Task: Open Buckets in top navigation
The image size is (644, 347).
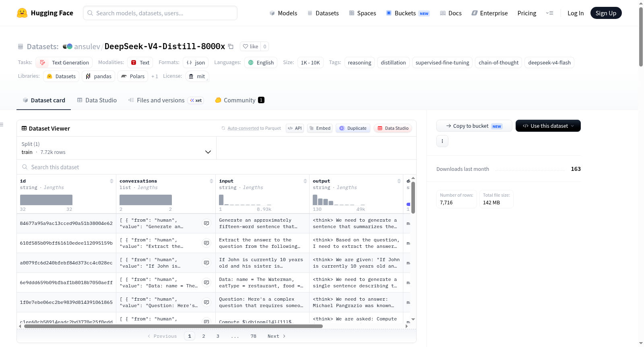Action: (x=408, y=13)
